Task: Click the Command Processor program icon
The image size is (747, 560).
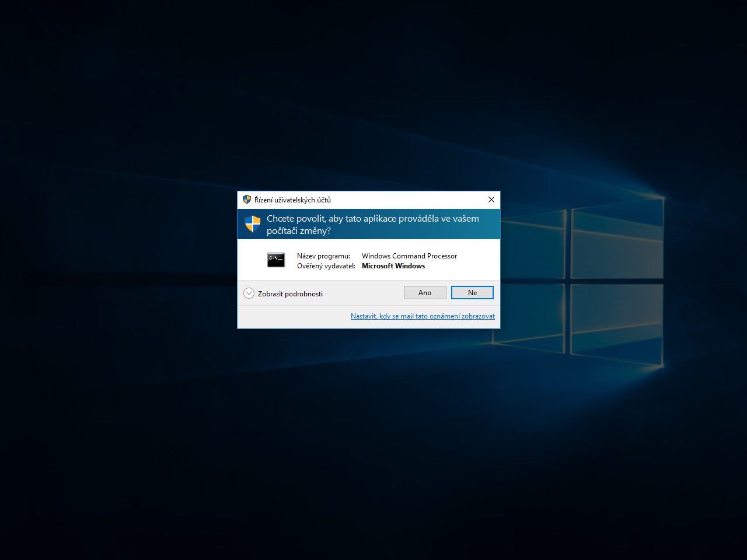Action: point(276,260)
